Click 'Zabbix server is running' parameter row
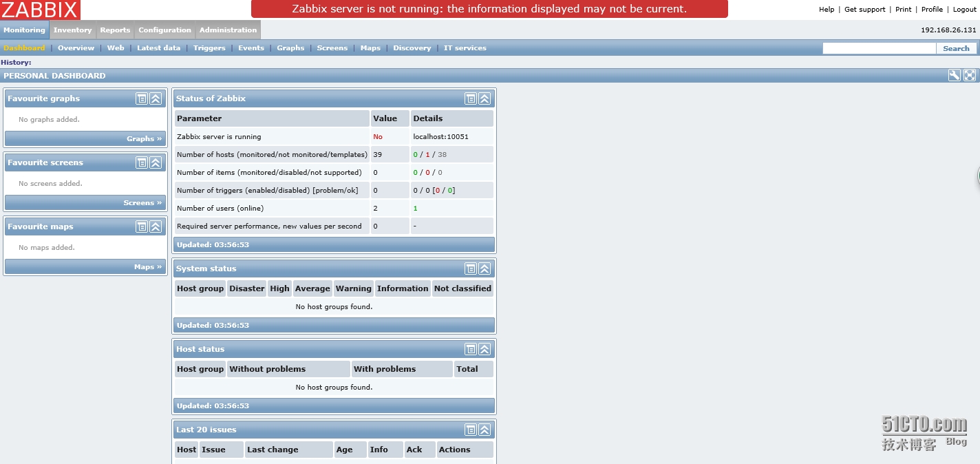Viewport: 980px width, 464px height. tap(272, 137)
